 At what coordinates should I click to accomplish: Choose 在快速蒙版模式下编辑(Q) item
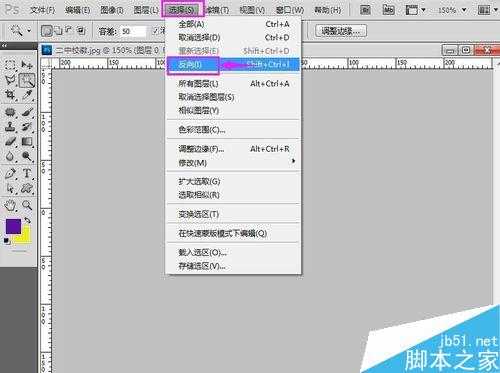233,233
